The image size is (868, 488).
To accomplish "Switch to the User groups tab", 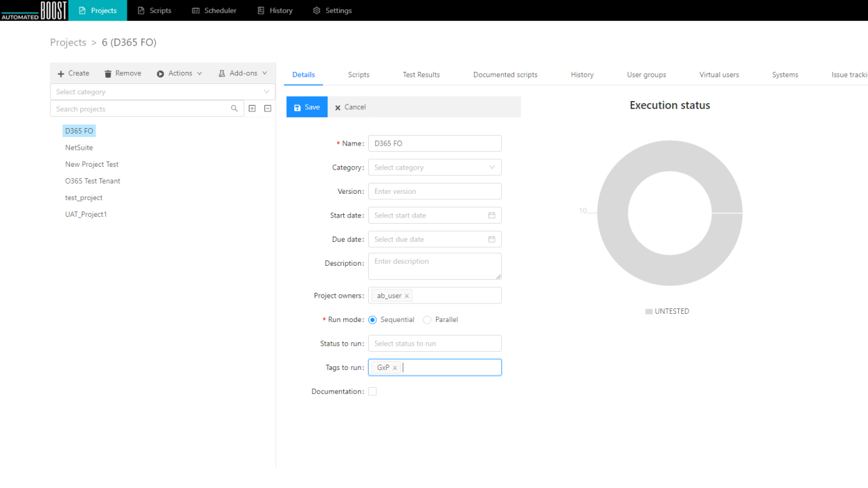I will tap(646, 75).
